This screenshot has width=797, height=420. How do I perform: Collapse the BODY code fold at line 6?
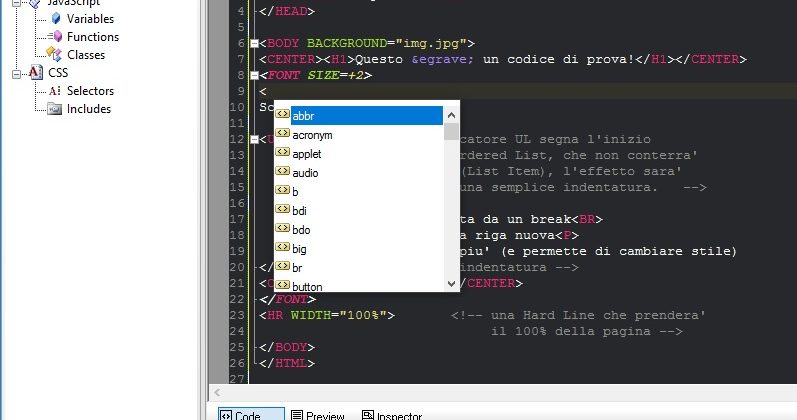tap(255, 44)
